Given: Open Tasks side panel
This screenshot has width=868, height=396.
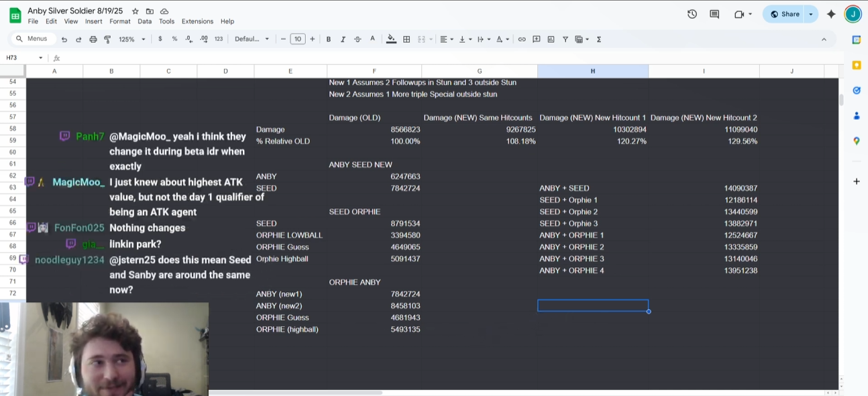Looking at the screenshot, I should [857, 90].
